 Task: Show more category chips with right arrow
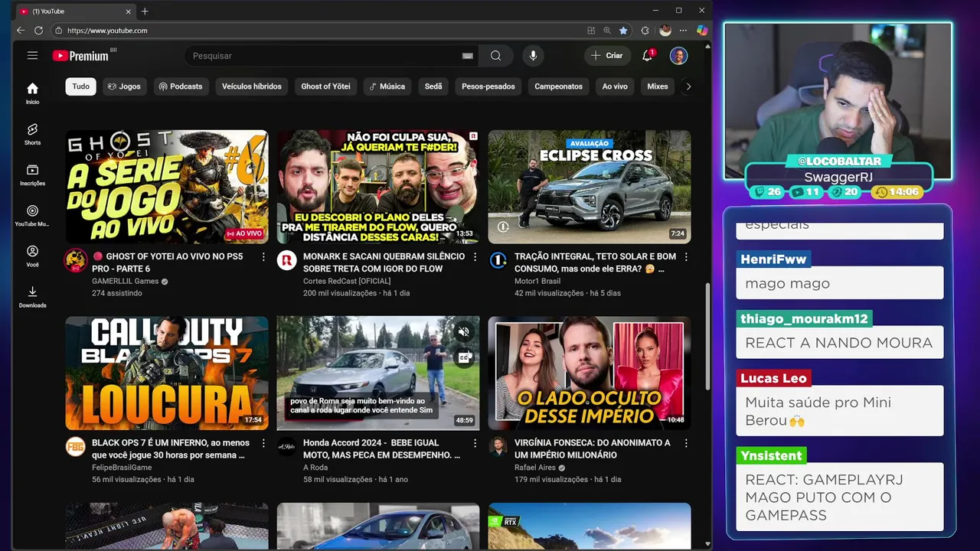pos(688,86)
